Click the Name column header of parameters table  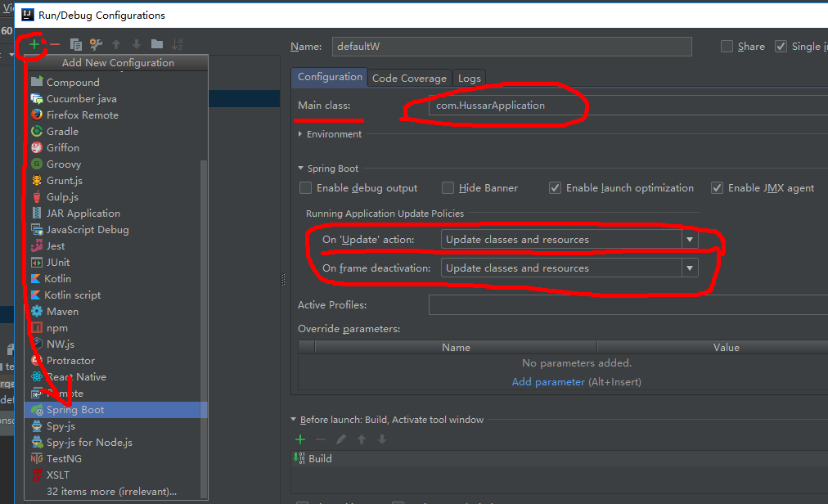click(456, 348)
